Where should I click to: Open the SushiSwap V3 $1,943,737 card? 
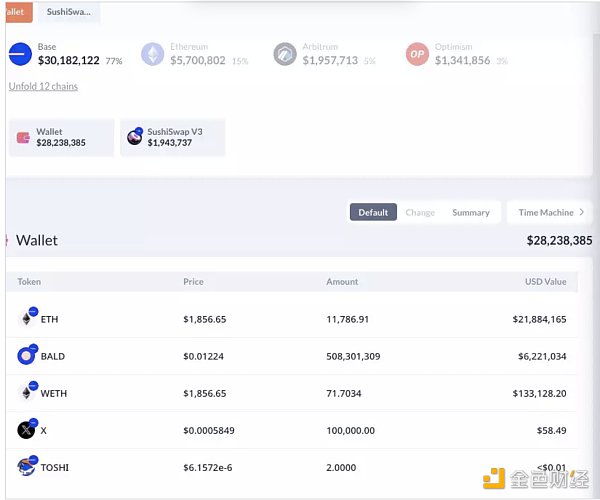click(x=173, y=137)
